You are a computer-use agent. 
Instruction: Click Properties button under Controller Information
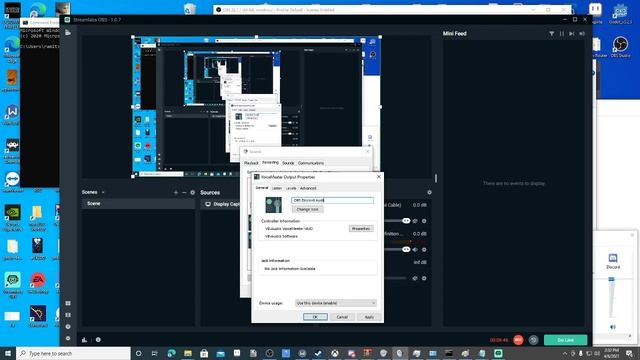click(x=361, y=229)
